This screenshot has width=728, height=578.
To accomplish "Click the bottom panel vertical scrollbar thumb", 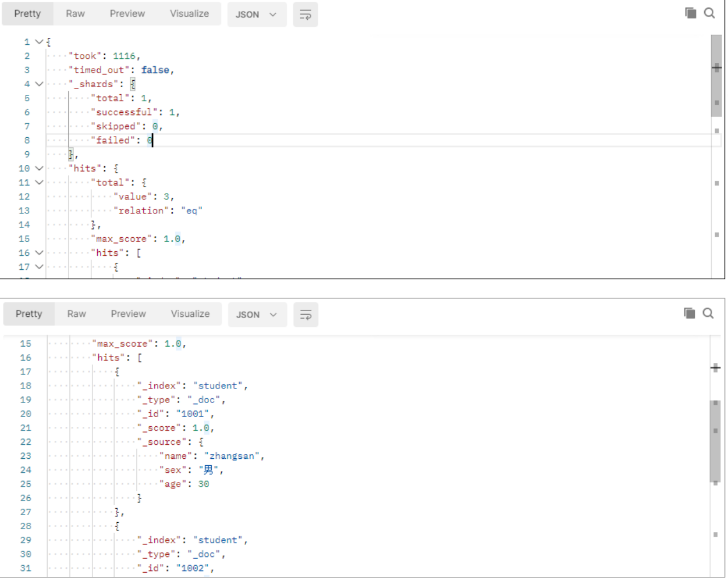I will point(715,440).
